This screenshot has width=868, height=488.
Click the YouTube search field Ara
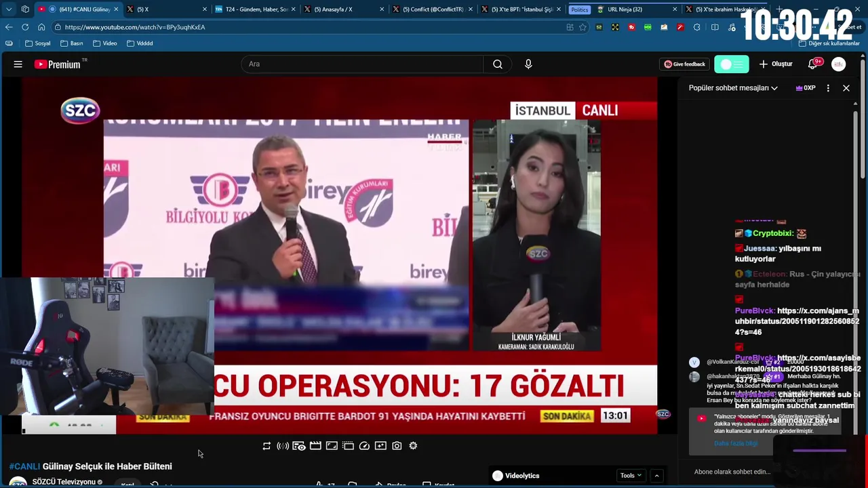point(363,64)
